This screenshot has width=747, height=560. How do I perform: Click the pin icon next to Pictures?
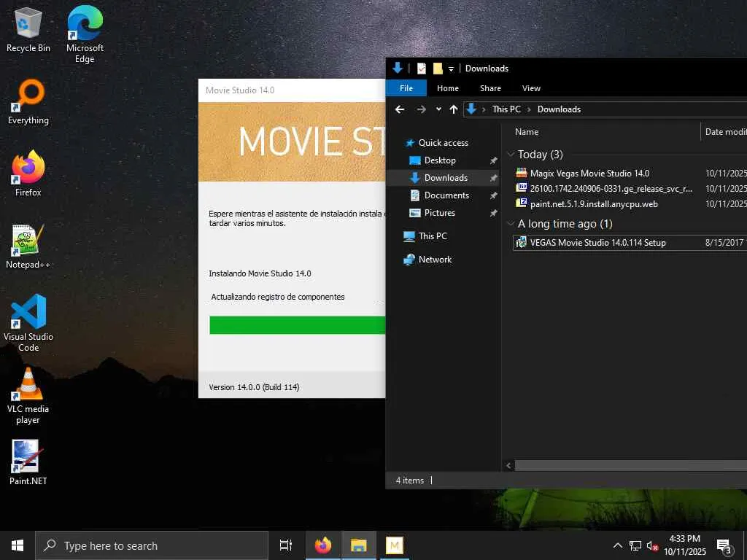click(x=494, y=214)
